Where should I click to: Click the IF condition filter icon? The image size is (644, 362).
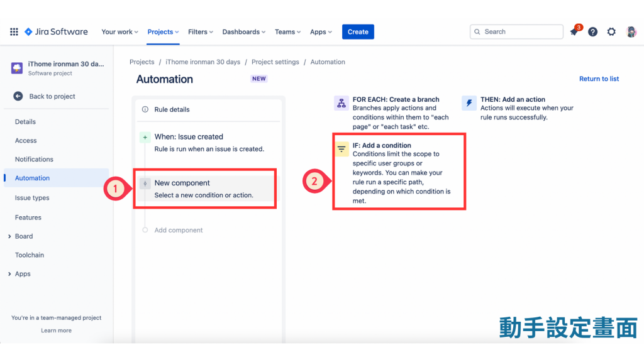click(341, 149)
